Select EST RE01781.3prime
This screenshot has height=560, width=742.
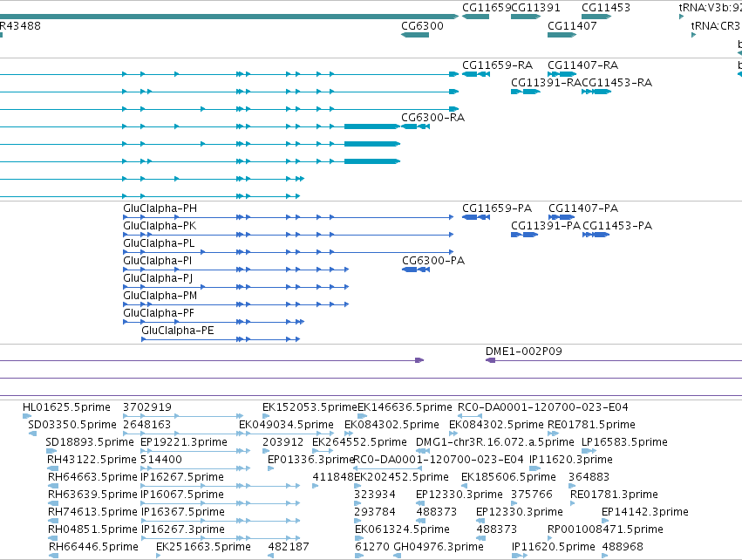[614, 495]
